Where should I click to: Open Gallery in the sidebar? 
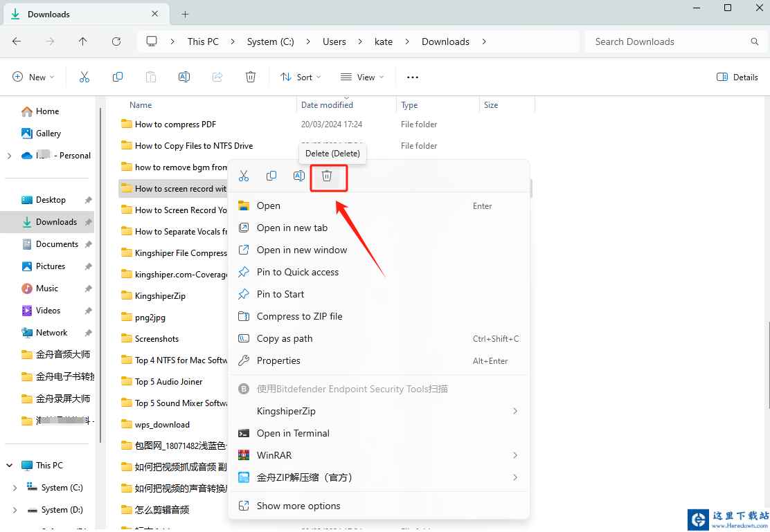tap(48, 134)
